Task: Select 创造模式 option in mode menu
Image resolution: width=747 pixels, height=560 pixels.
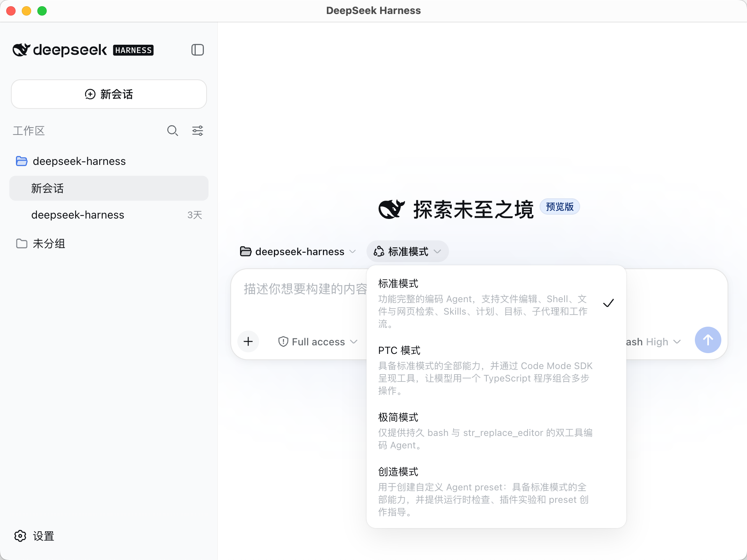Action: point(496,492)
